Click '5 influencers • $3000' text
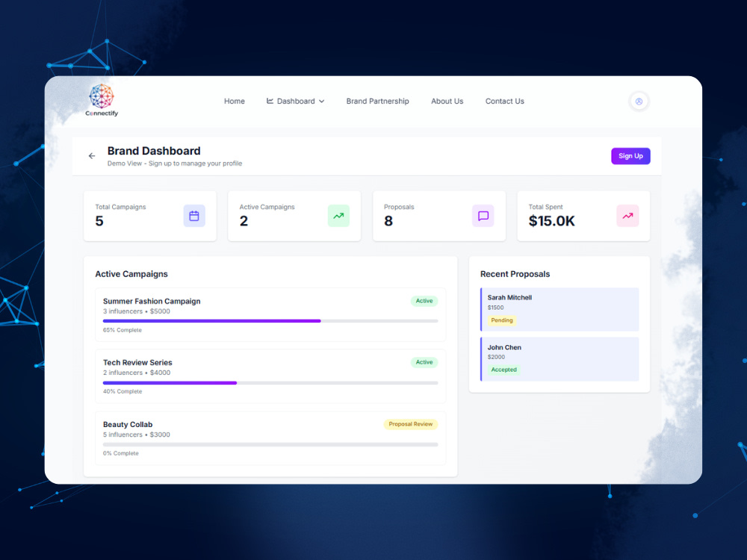 (x=137, y=435)
